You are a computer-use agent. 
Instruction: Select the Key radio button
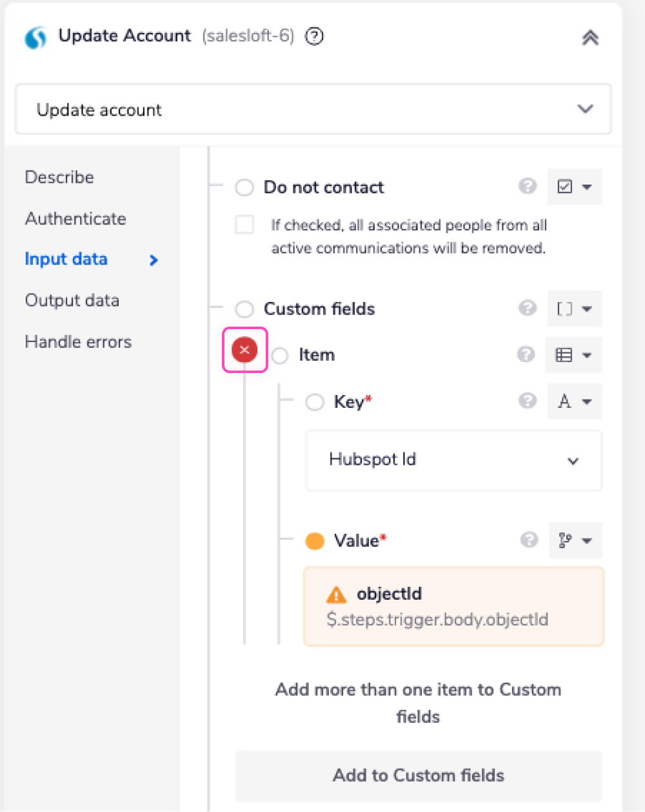point(315,402)
